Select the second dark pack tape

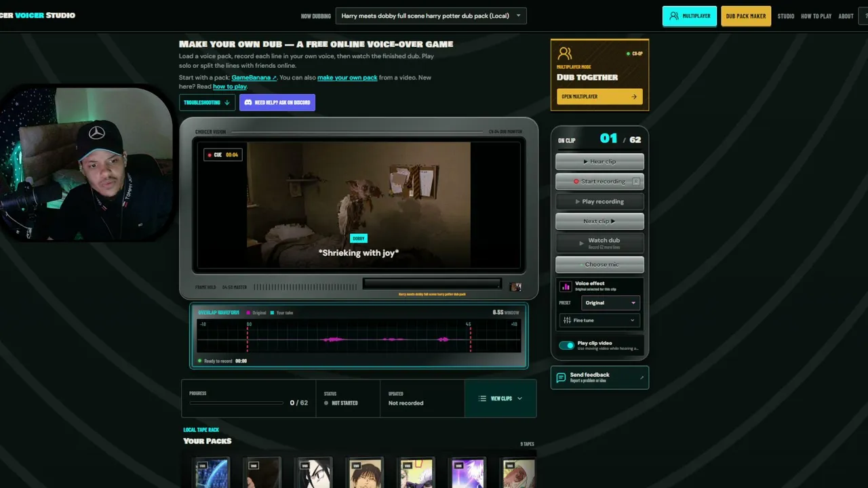(262, 472)
